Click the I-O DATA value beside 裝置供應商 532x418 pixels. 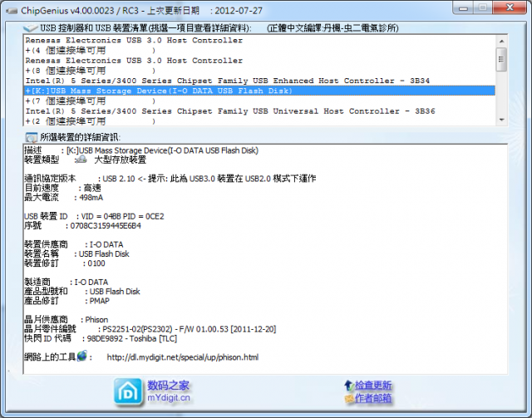point(106,244)
